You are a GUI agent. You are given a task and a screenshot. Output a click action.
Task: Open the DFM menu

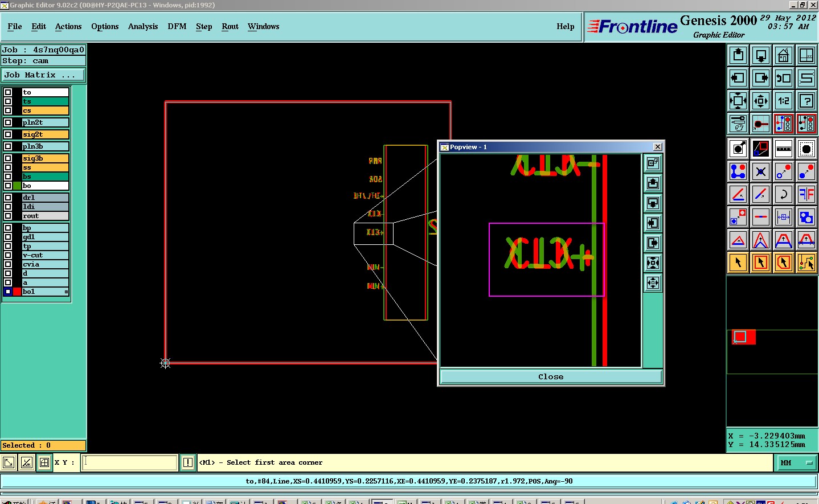[x=177, y=26]
